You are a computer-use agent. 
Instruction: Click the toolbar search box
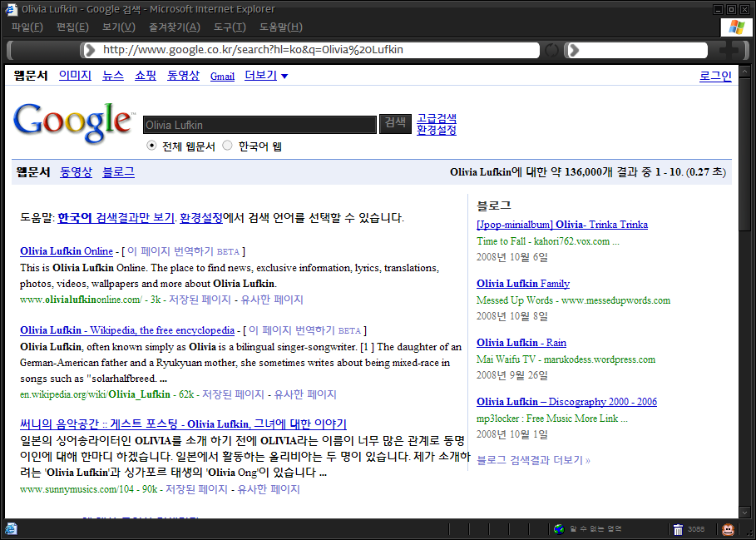coord(636,50)
